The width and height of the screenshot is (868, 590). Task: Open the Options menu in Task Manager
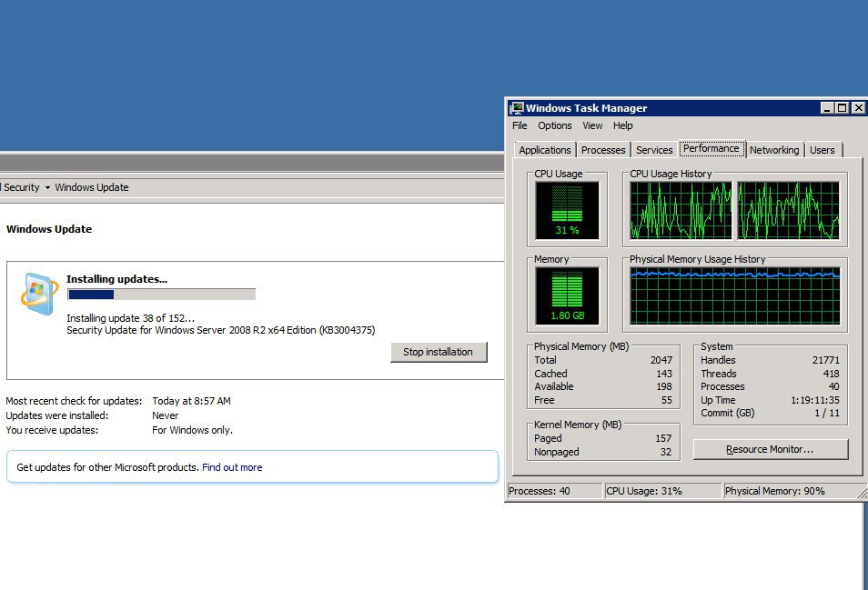coord(554,125)
